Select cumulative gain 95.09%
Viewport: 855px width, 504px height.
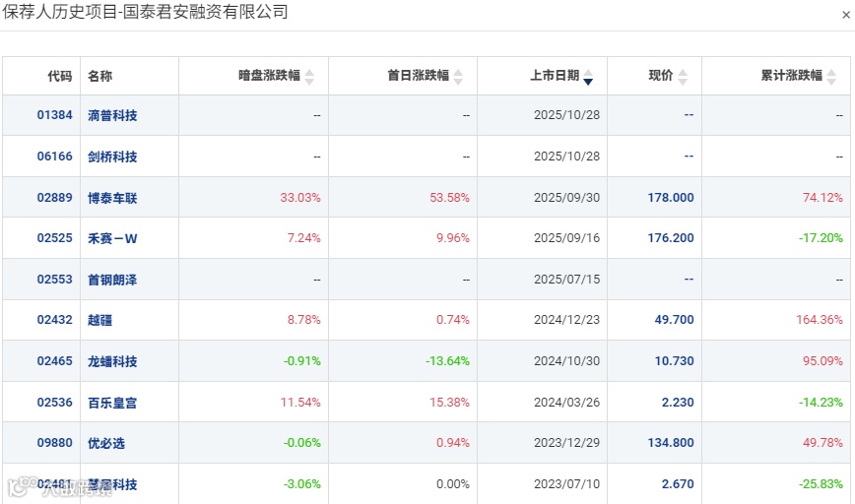(x=822, y=361)
